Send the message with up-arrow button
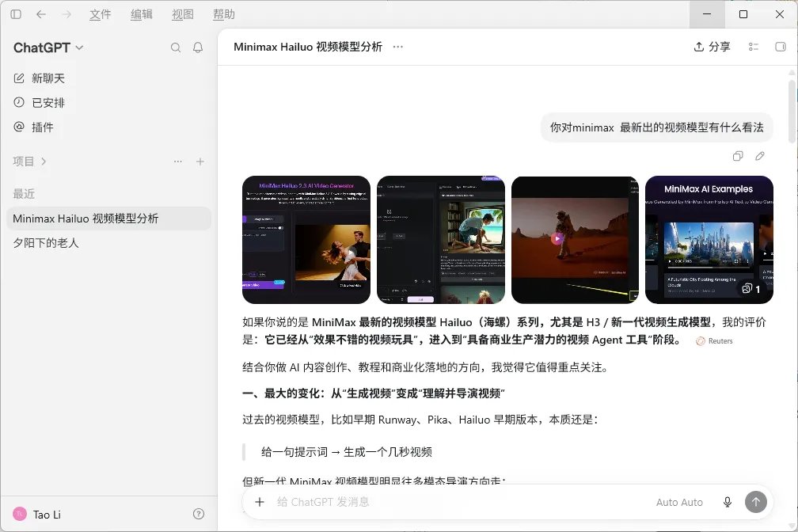 [756, 502]
